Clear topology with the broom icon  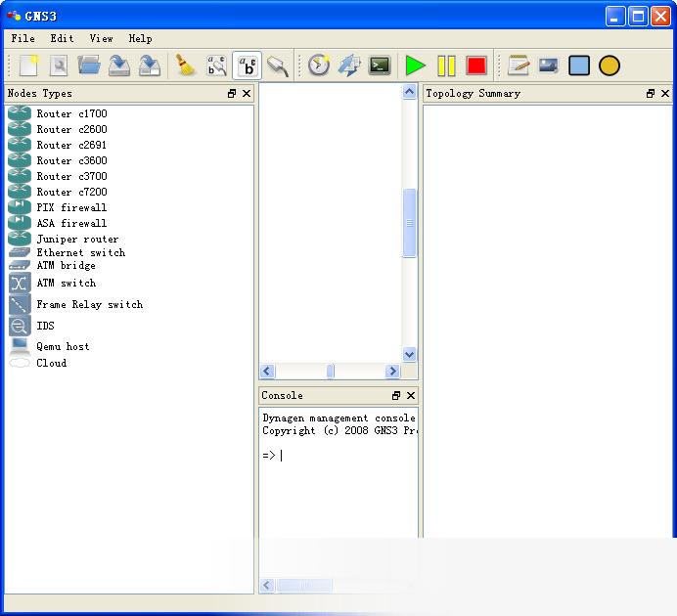pyautogui.click(x=185, y=66)
